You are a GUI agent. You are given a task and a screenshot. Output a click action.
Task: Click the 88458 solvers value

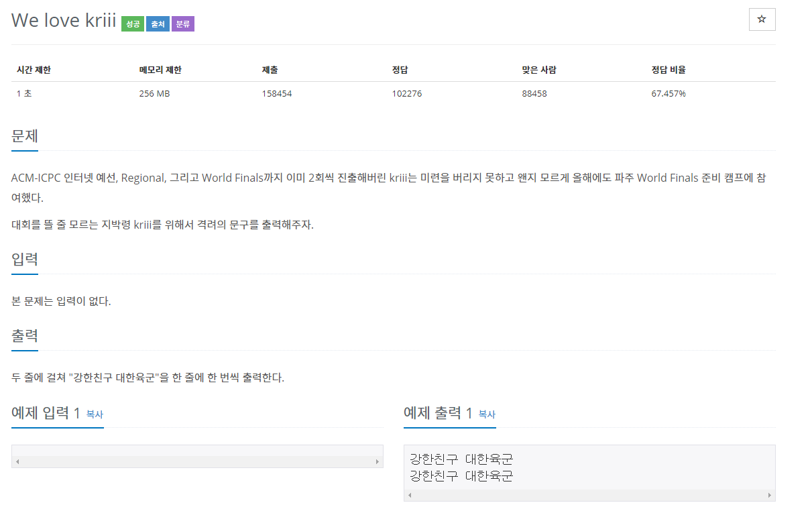pos(534,94)
